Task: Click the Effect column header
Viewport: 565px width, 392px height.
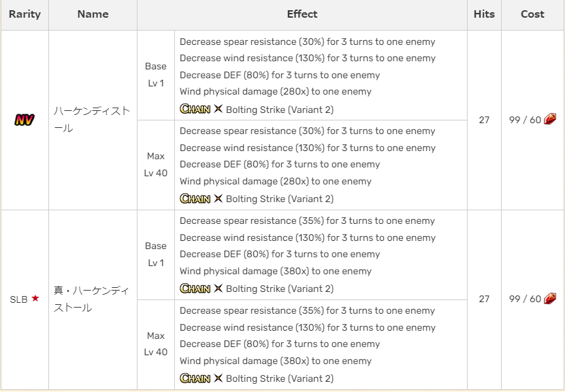Action: tap(302, 14)
